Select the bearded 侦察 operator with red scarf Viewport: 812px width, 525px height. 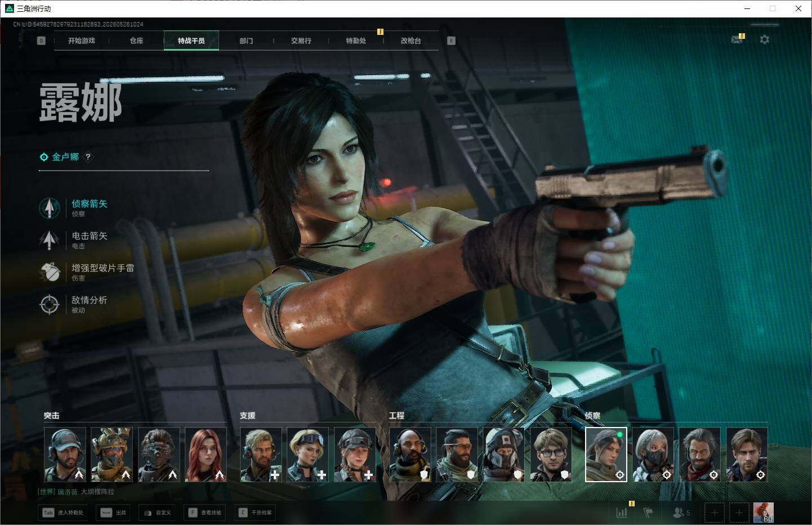(700, 455)
